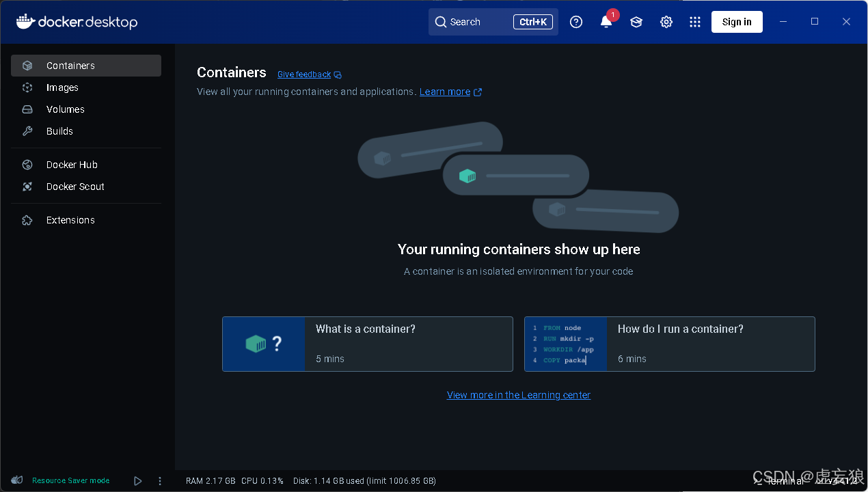Open the 'How do I run a container?' card
The width and height of the screenshot is (868, 492).
tap(670, 344)
